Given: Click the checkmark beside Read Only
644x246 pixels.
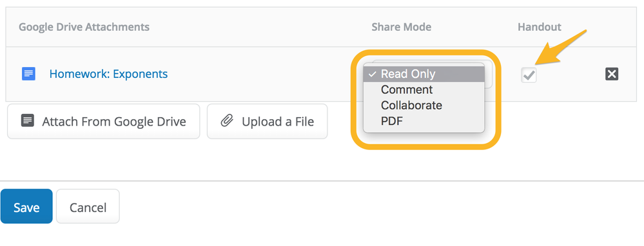Looking at the screenshot, I should point(372,74).
